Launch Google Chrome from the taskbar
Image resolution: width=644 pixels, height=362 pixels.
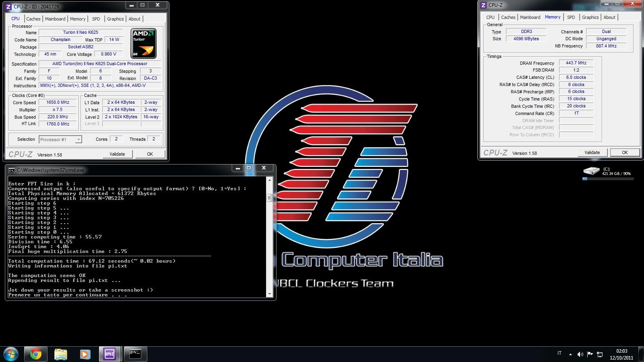[x=35, y=354]
